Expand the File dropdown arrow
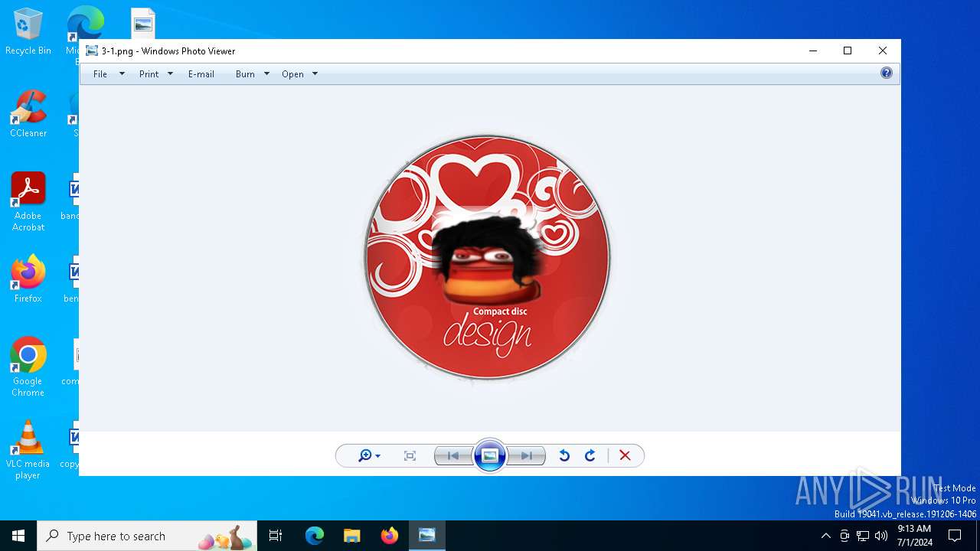 coord(122,74)
